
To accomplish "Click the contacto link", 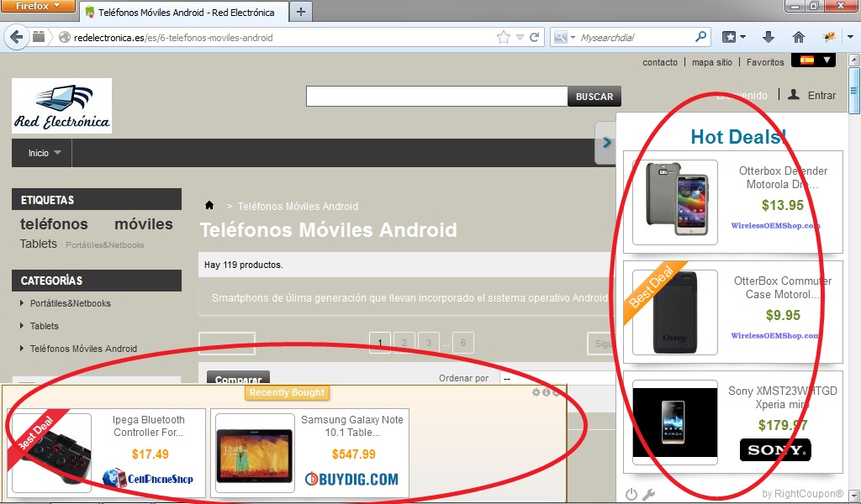I will click(x=659, y=62).
